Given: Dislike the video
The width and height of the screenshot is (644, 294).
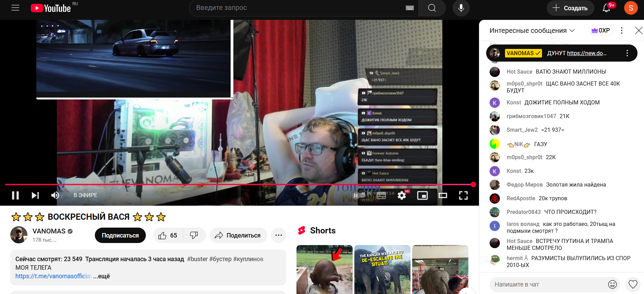Looking at the screenshot, I should 194,235.
